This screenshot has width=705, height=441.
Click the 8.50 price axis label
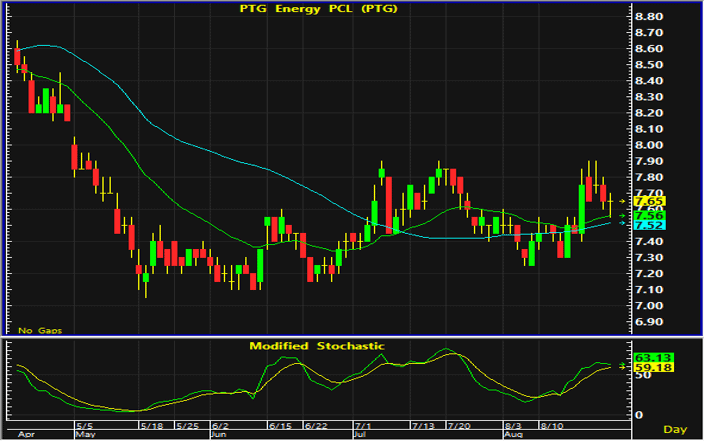click(649, 65)
